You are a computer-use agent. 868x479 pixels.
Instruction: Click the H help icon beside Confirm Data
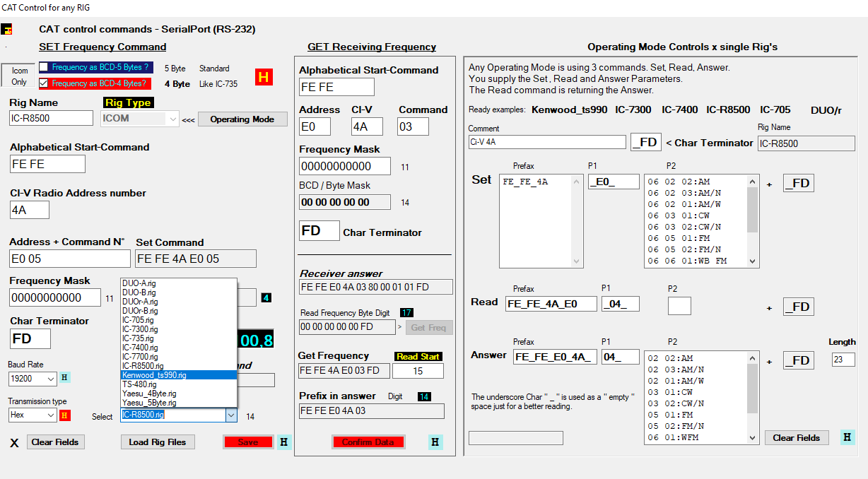[x=435, y=442]
